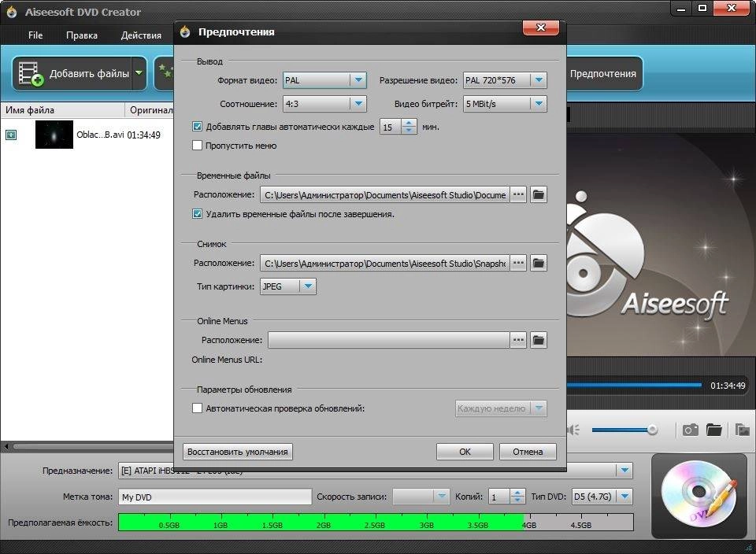Click the chapter minutes value field
Viewport: 756px width, 554px height.
391,127
